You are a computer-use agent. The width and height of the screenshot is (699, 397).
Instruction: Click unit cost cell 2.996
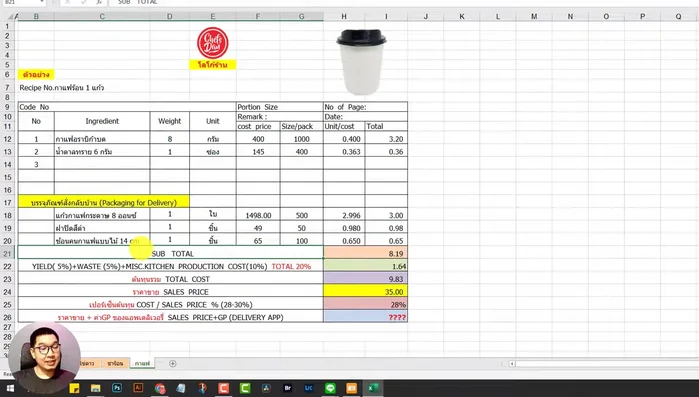click(x=344, y=215)
